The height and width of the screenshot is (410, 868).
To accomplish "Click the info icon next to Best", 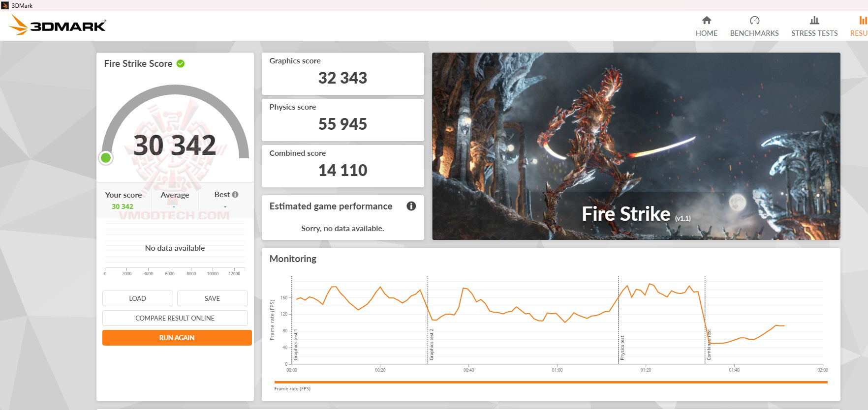I will (x=235, y=194).
